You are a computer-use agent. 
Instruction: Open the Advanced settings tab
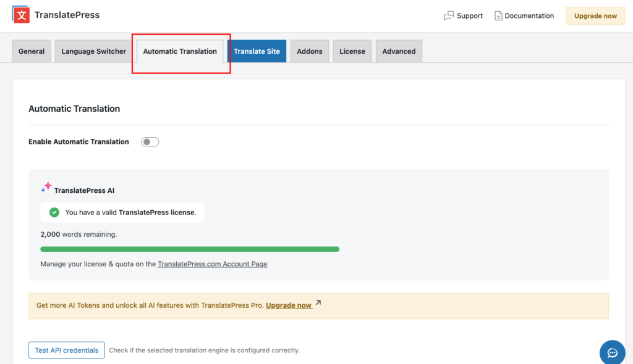pyautogui.click(x=399, y=51)
